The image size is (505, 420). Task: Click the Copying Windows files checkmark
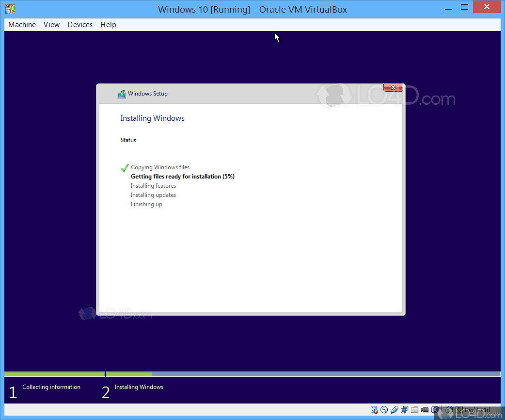pyautogui.click(x=125, y=167)
